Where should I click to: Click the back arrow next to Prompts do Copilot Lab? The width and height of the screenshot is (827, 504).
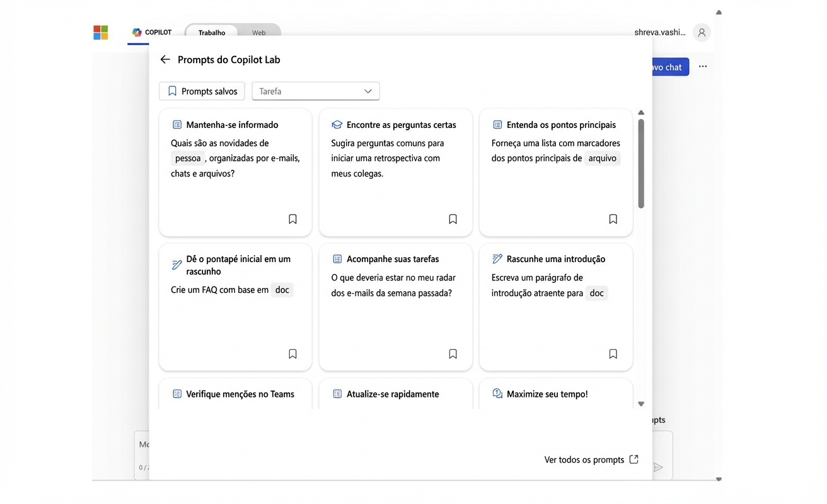(x=165, y=59)
